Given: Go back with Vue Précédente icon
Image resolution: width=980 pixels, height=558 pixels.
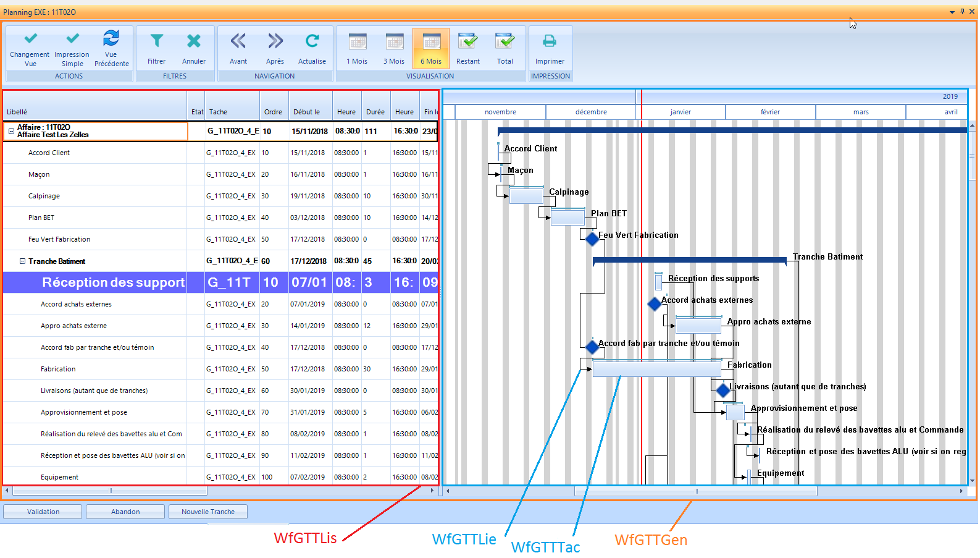Looking at the screenshot, I should click(111, 40).
